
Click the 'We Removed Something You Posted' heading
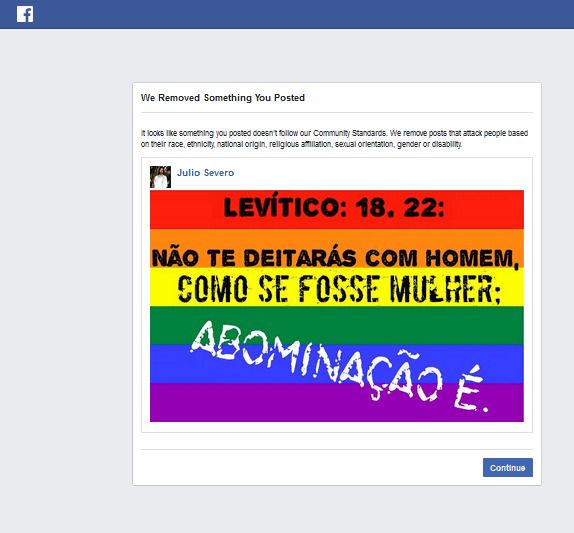[x=223, y=98]
